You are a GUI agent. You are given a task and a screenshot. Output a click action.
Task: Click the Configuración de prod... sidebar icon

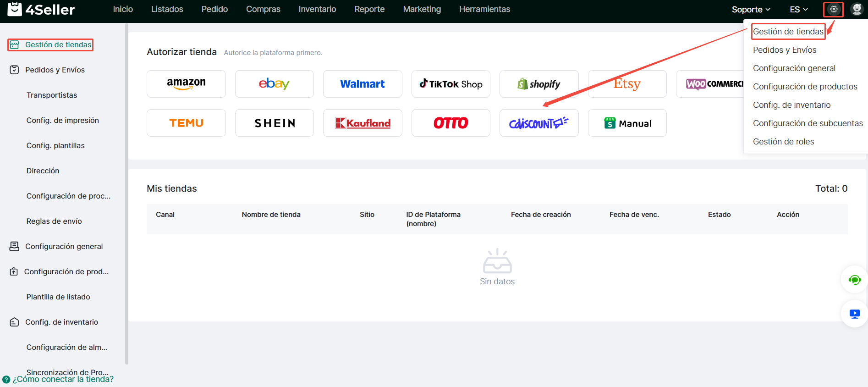(x=14, y=271)
